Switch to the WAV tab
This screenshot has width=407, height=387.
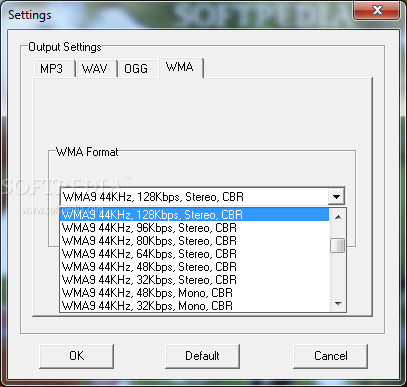pyautogui.click(x=96, y=69)
